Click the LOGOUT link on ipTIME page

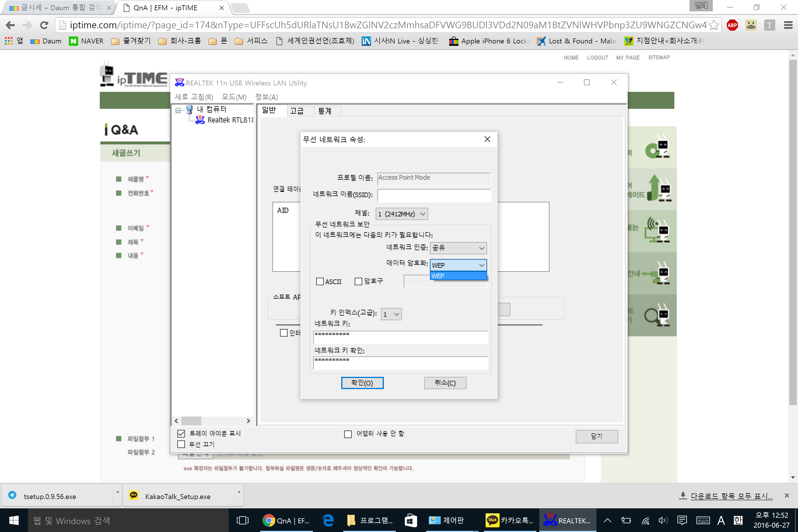[597, 58]
